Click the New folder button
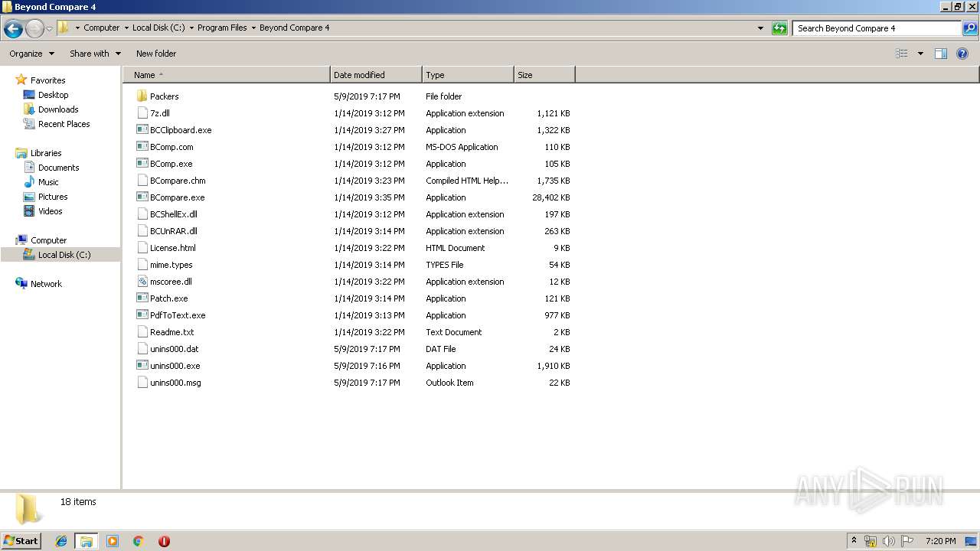Viewport: 980px width, 551px height. click(x=156, y=54)
